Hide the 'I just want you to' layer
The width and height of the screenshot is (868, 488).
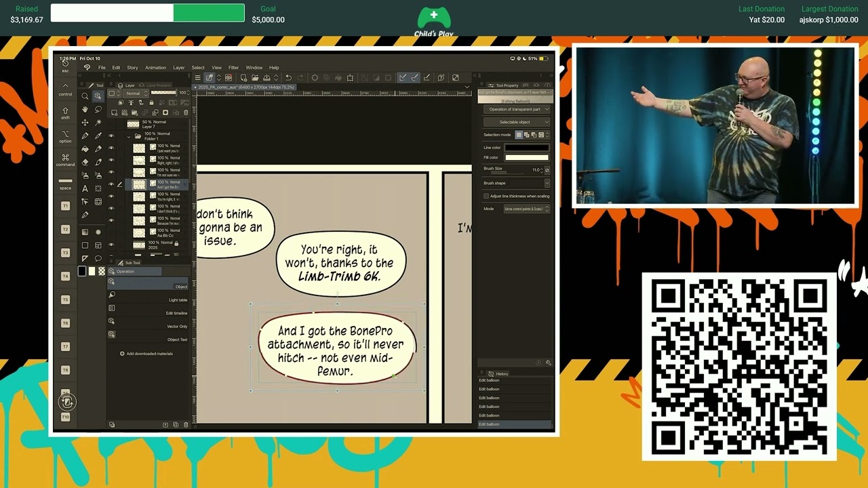click(x=111, y=148)
